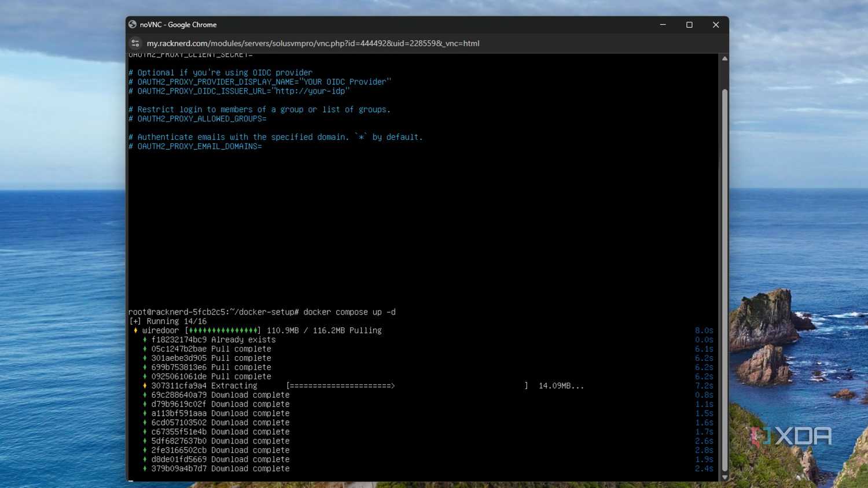Click the 'd79b9619c02f Download complete' row
Image resolution: width=868 pixels, height=488 pixels.
(216, 404)
